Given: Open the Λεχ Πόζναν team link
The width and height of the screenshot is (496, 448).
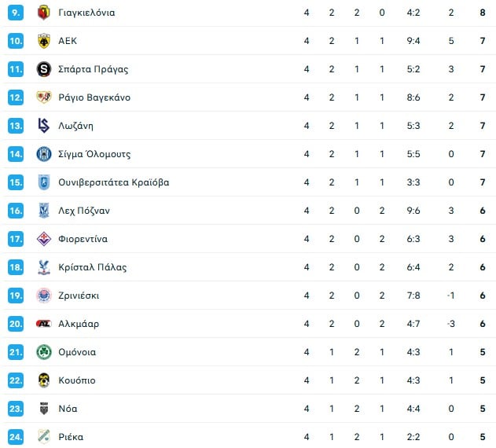Looking at the screenshot, I should (84, 211).
